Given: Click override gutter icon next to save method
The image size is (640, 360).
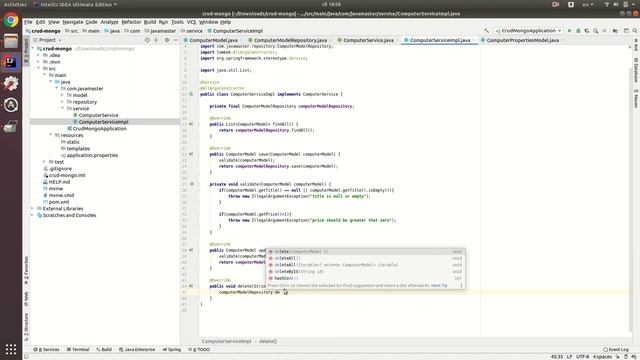Looking at the screenshot, I should (191, 154).
